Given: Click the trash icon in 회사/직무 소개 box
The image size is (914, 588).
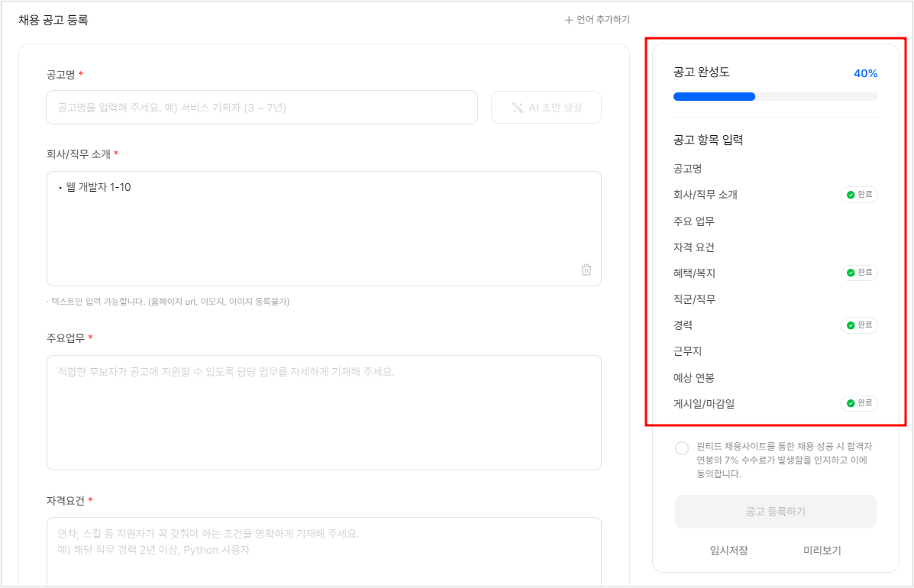Looking at the screenshot, I should [586, 270].
